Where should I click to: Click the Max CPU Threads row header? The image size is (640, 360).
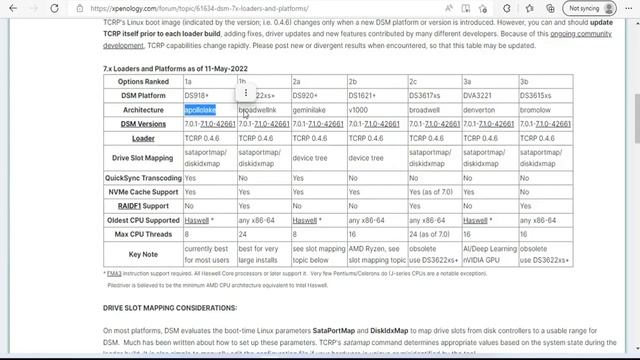(x=143, y=234)
